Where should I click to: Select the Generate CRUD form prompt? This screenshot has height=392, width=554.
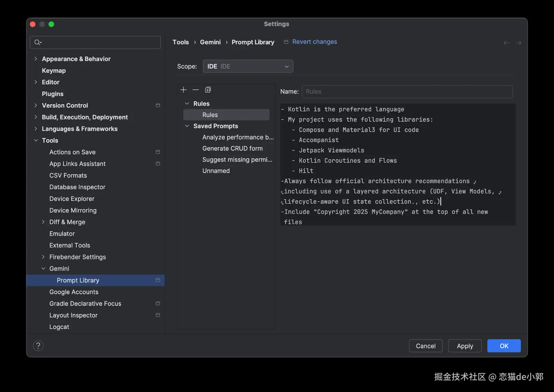click(x=232, y=148)
